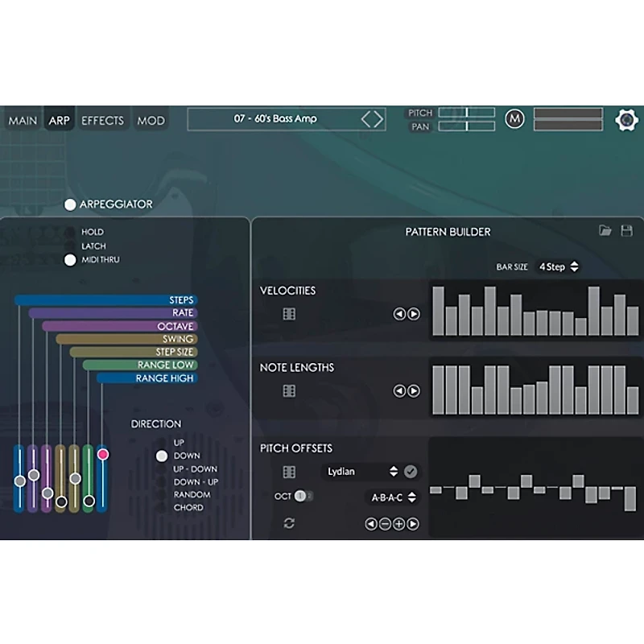Go to the next preset

tap(378, 119)
